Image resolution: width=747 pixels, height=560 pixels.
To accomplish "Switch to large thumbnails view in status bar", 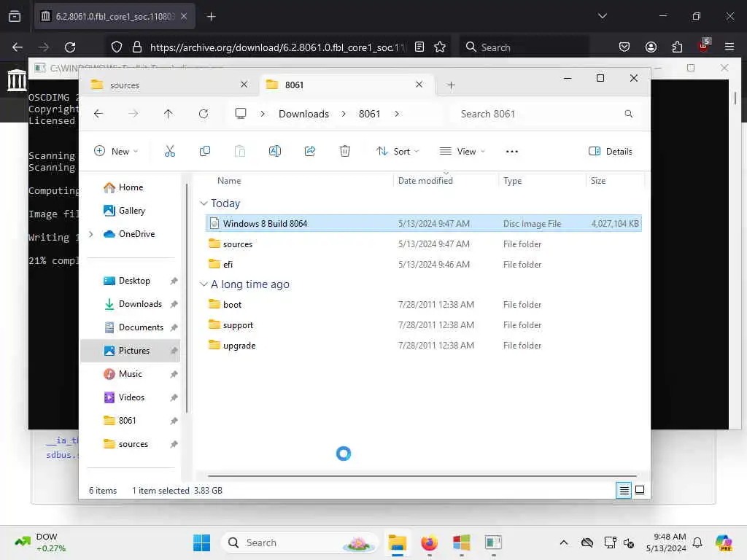I will (640, 490).
